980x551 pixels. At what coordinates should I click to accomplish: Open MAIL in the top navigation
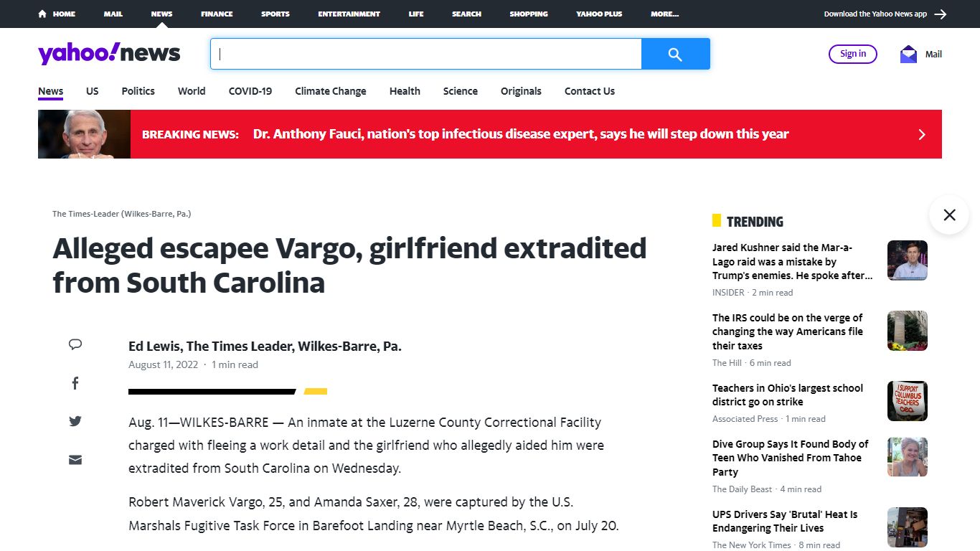coord(113,14)
